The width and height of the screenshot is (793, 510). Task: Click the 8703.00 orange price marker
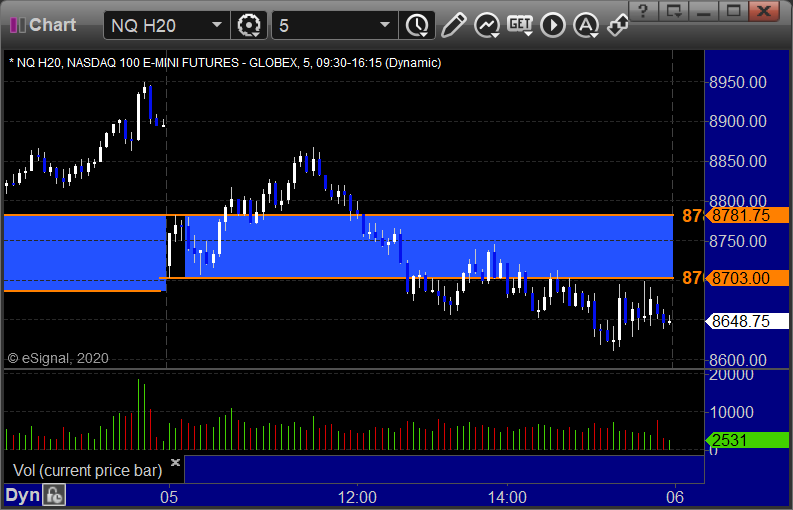[x=747, y=278]
